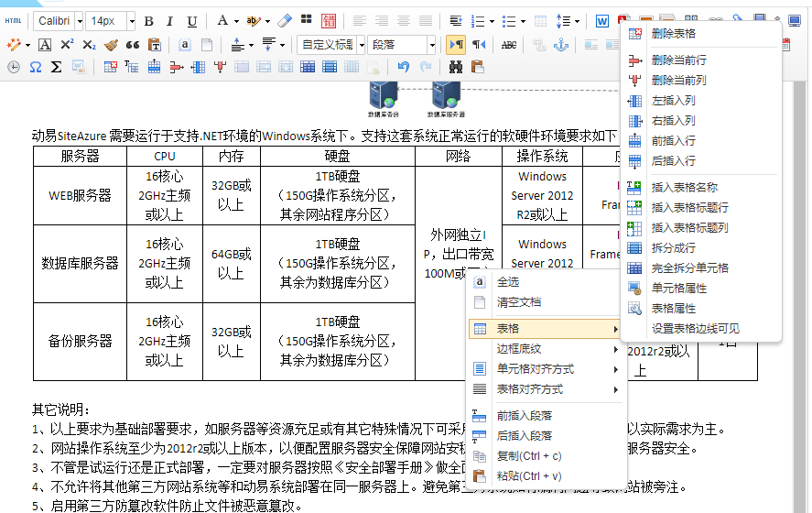Toggle italic formatting
This screenshot has height=513, width=812.
click(170, 21)
